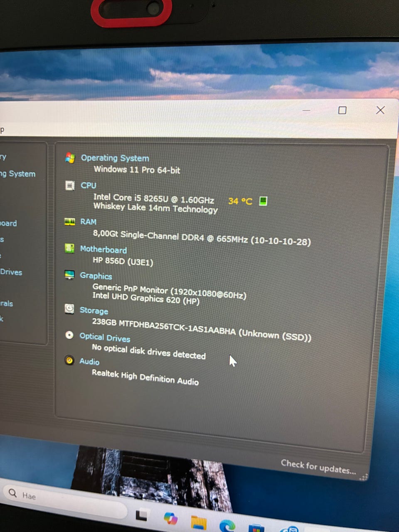Click 'Realtek High Definition Audio' text
399x532 pixels.
[145, 377]
